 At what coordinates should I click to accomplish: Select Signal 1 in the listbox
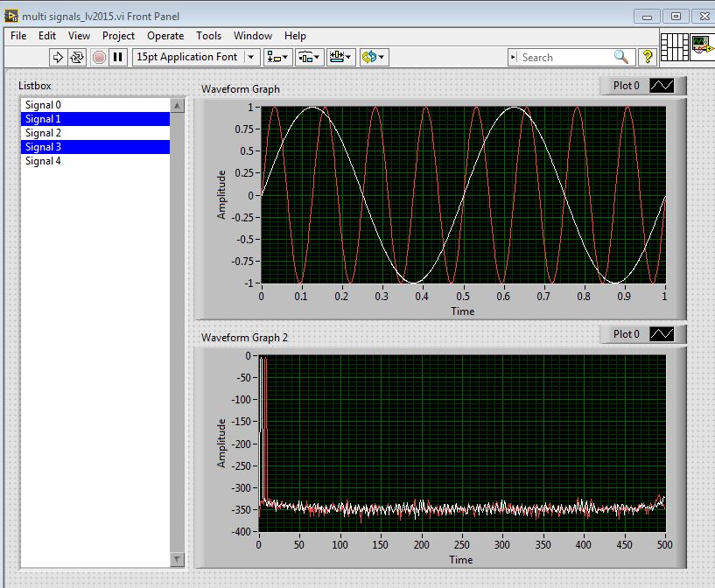click(95, 119)
